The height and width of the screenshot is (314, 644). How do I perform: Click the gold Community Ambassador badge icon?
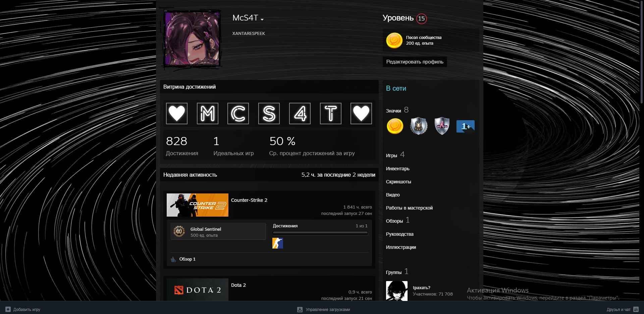tap(394, 41)
